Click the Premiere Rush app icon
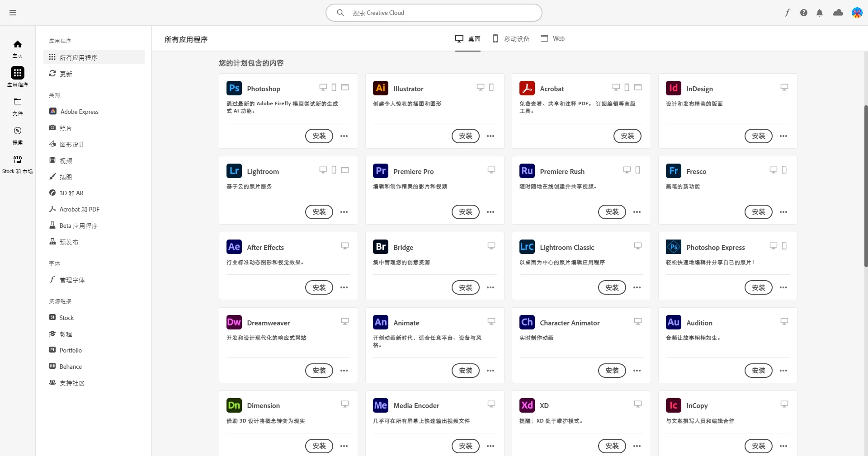The height and width of the screenshot is (456, 868). [527, 171]
